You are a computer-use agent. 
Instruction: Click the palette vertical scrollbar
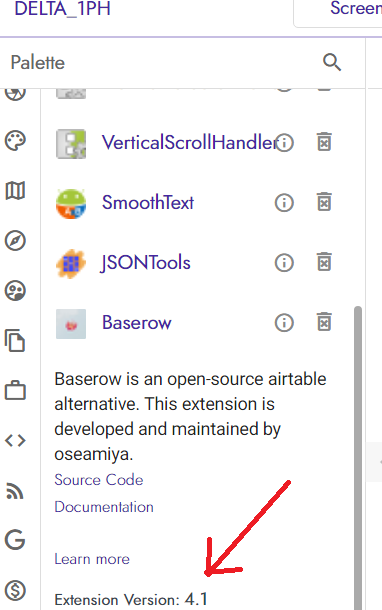click(357, 458)
